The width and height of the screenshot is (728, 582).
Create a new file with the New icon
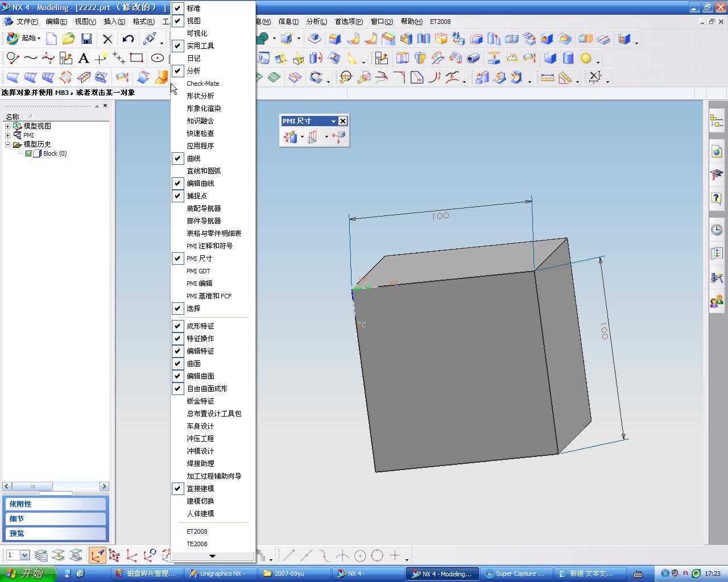pos(51,39)
